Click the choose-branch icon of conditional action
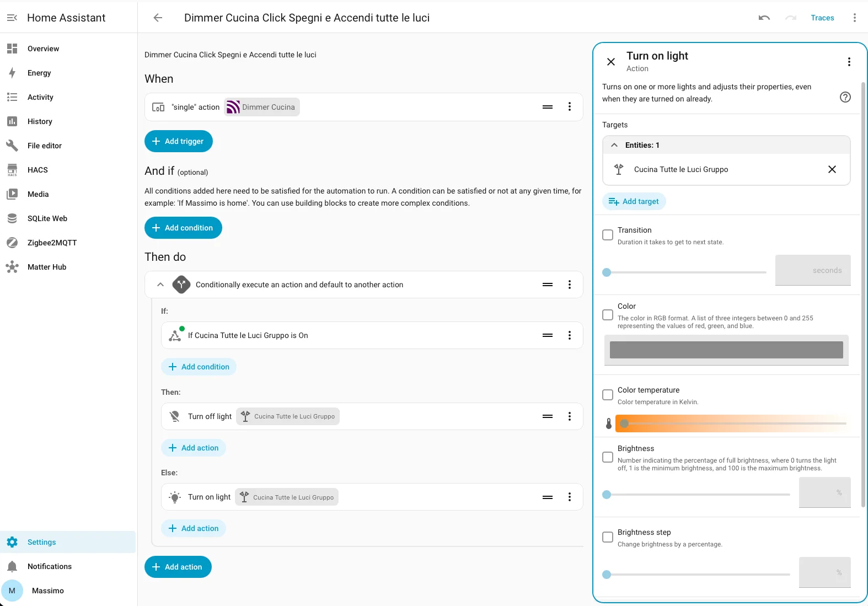868x606 pixels. [x=181, y=285]
